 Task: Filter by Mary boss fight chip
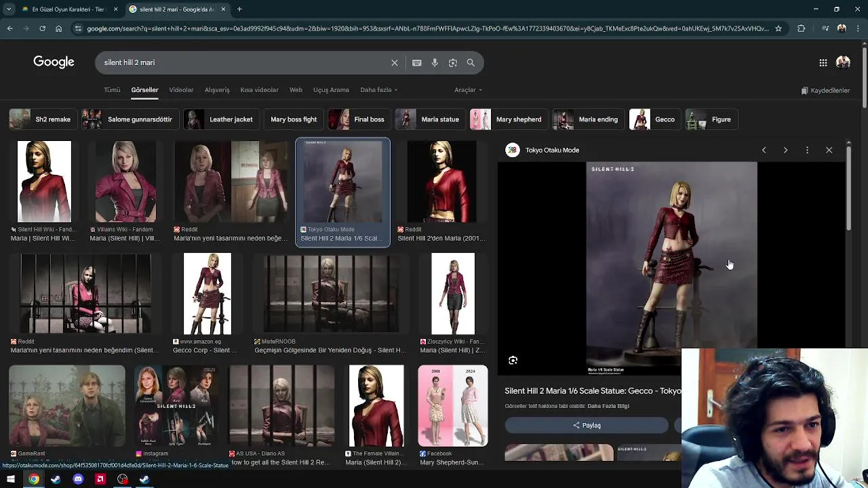point(294,119)
